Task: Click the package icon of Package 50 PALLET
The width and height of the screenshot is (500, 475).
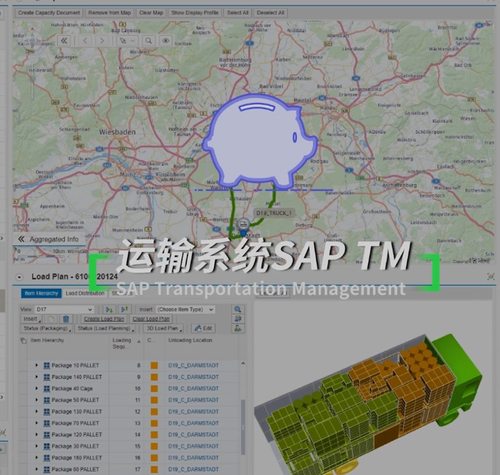Action: (47, 400)
